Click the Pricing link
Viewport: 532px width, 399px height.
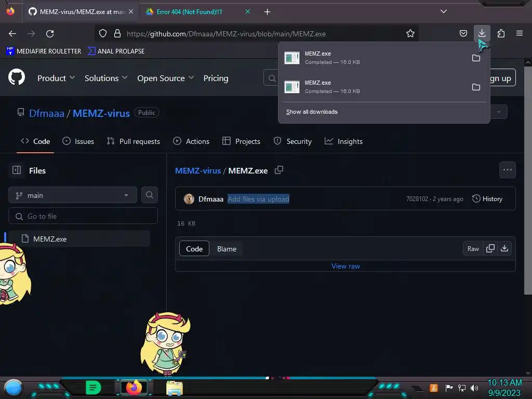[216, 78]
